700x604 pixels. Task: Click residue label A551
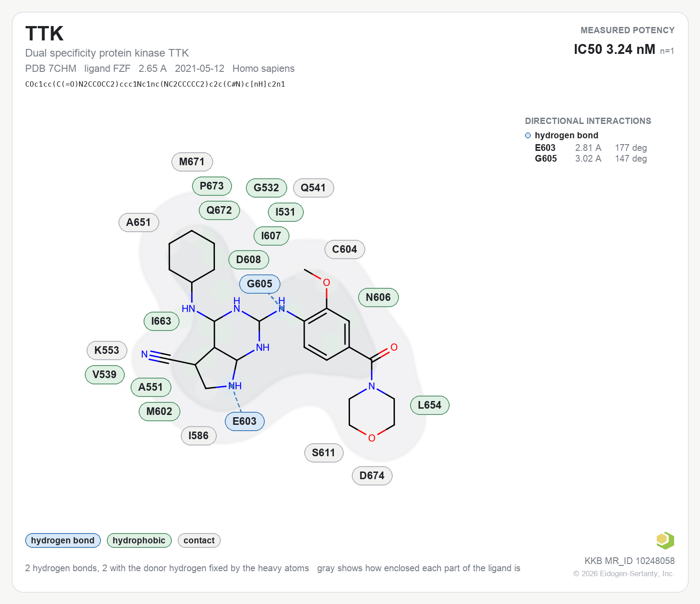pyautogui.click(x=151, y=387)
